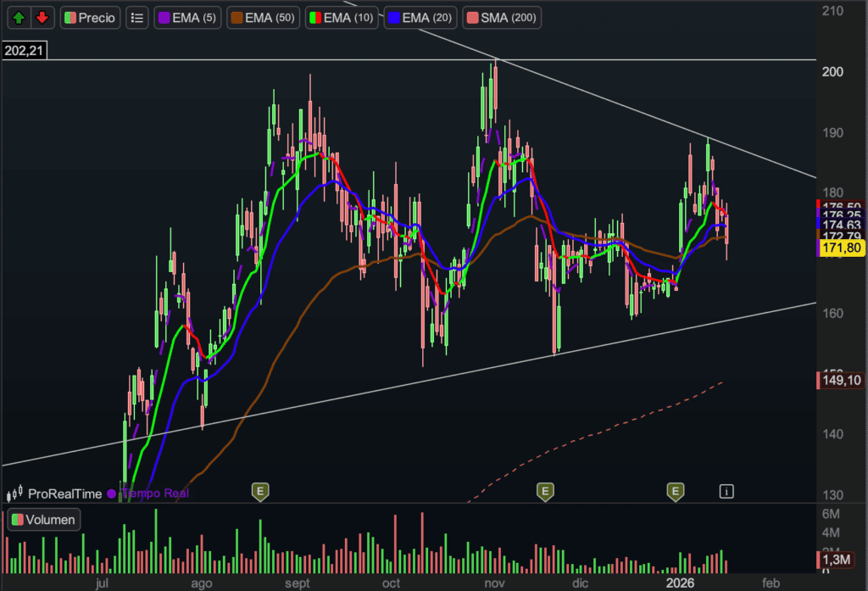Open the Volumen panel settings
The width and height of the screenshot is (868, 591).
[43, 520]
